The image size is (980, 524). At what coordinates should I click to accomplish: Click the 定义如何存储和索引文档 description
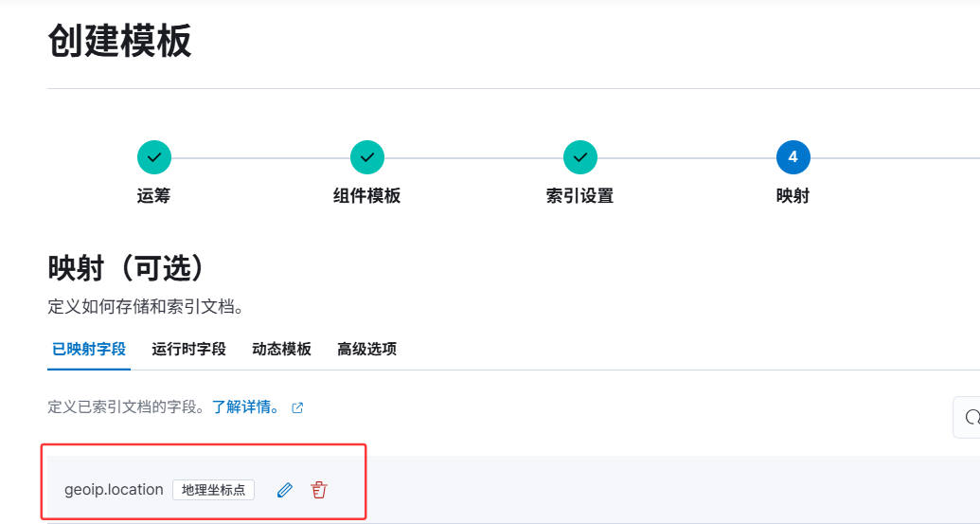(x=146, y=307)
